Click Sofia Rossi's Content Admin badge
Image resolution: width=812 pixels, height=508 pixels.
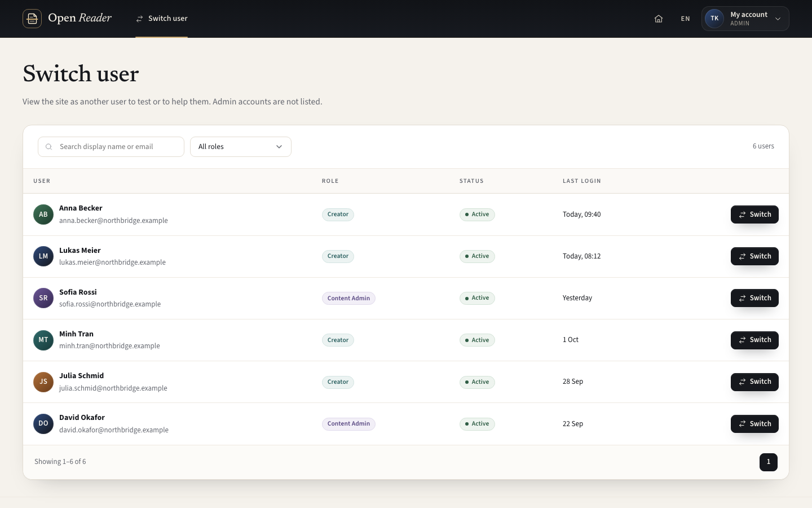348,298
